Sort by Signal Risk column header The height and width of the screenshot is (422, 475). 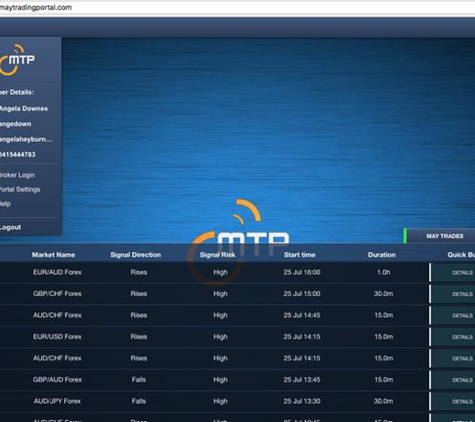point(217,255)
